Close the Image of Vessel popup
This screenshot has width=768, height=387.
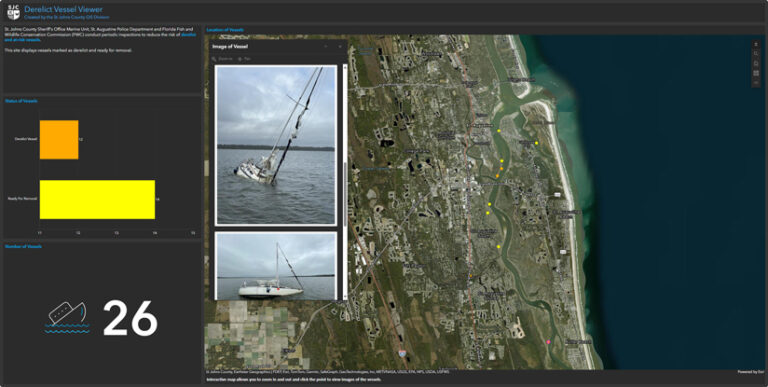340,47
